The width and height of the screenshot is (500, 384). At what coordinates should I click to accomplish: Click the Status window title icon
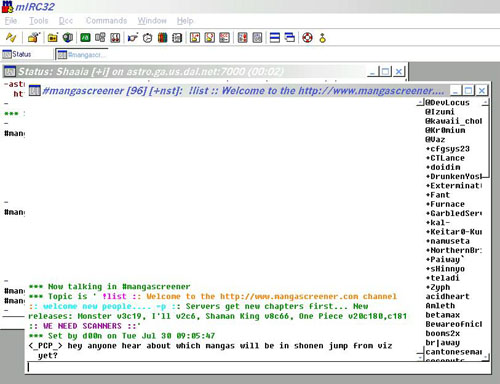click(x=10, y=71)
